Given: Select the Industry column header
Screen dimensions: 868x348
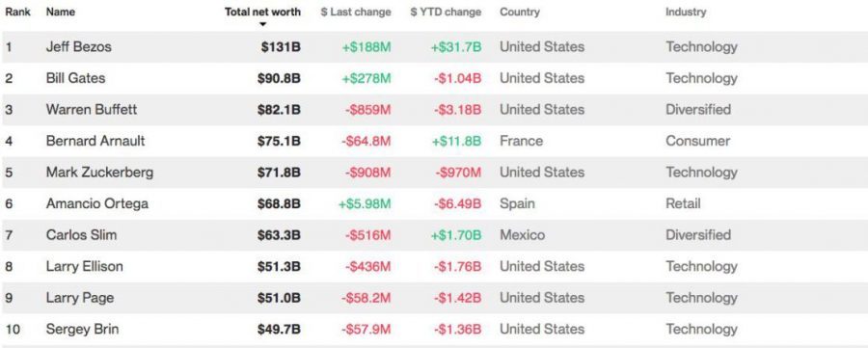Looking at the screenshot, I should pyautogui.click(x=686, y=13).
